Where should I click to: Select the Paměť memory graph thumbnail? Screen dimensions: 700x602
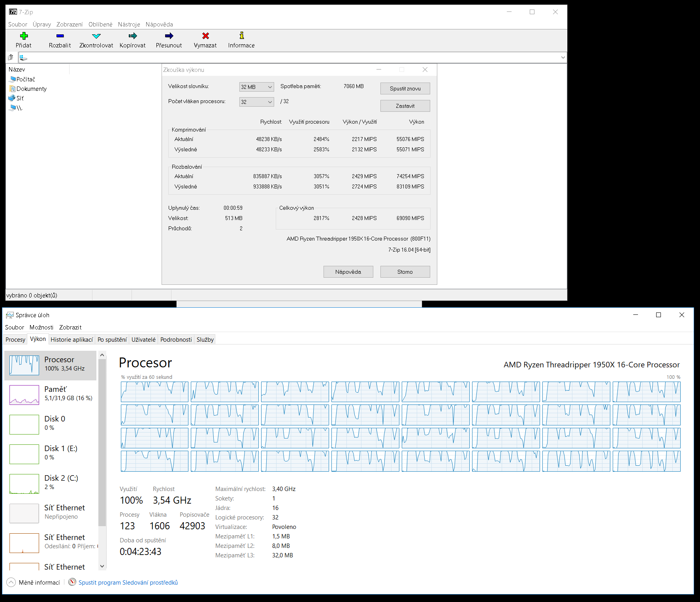tap(24, 395)
